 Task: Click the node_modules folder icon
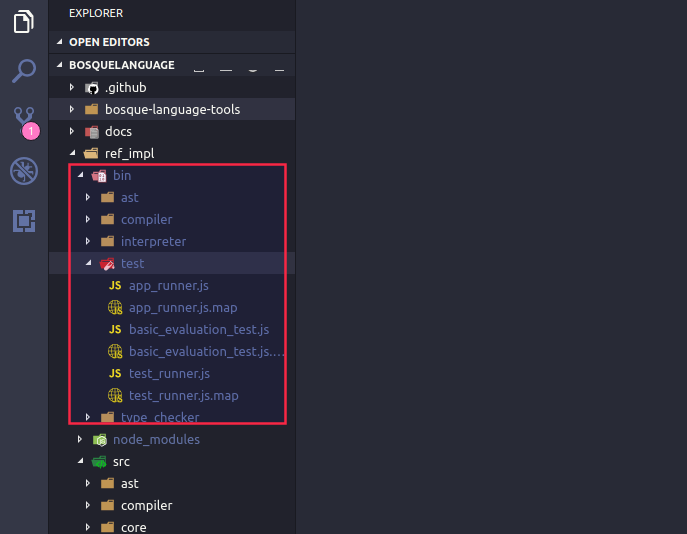100,440
